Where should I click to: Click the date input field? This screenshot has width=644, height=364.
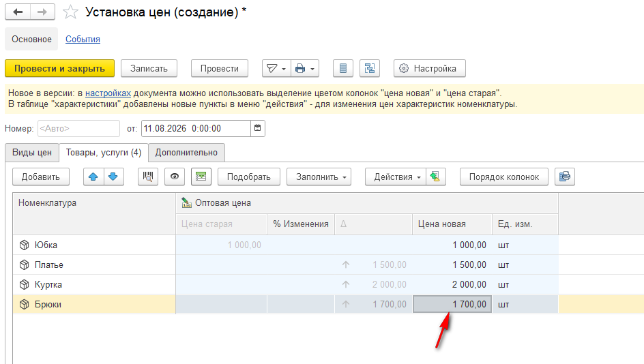(196, 128)
